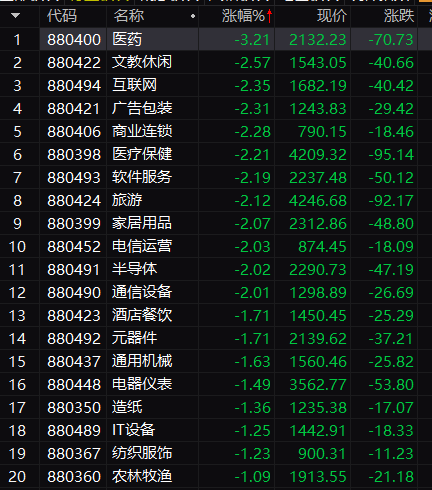The width and height of the screenshot is (432, 490).
Task: Click price 4209.32
Action: [318, 155]
